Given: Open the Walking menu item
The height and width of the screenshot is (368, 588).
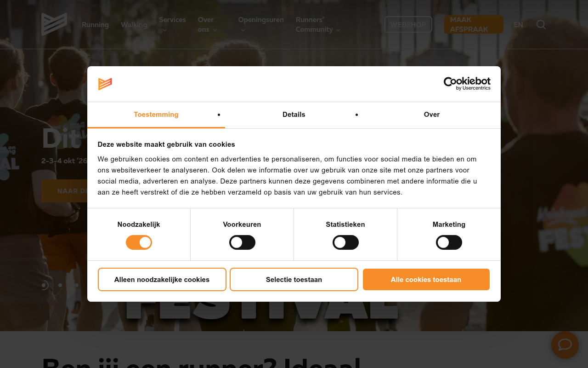Looking at the screenshot, I should [x=134, y=25].
